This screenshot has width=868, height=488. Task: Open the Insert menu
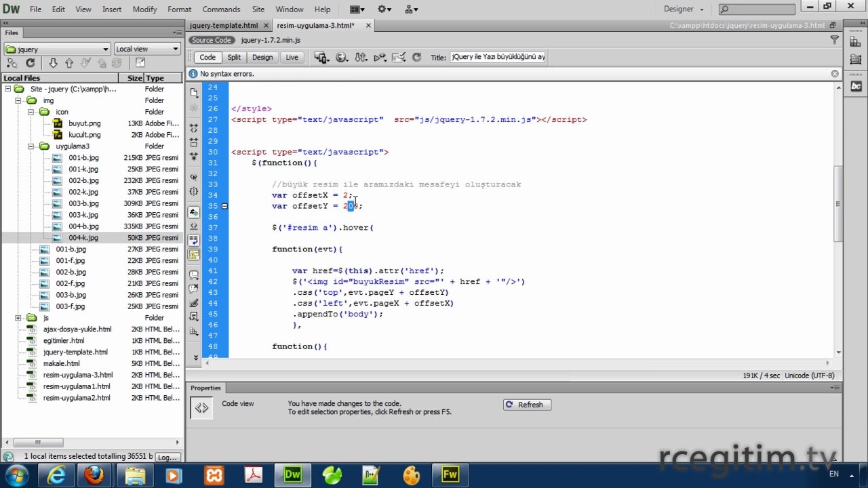pyautogui.click(x=112, y=9)
